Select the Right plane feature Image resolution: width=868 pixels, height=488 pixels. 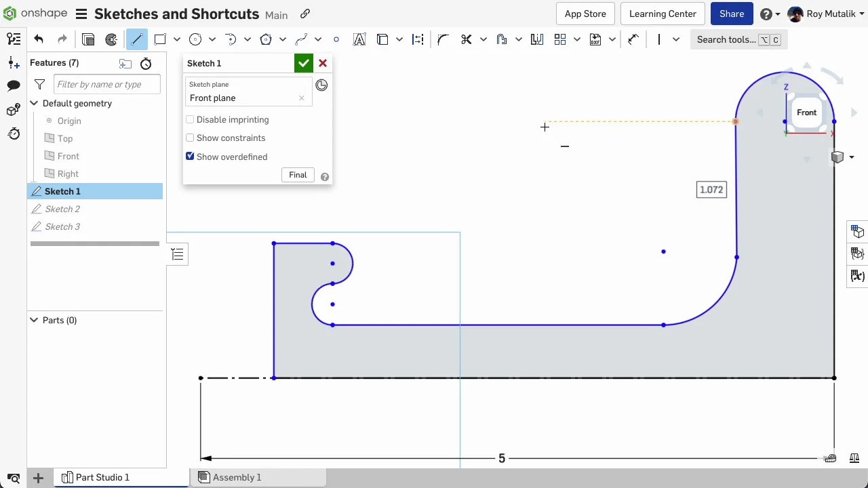[68, 174]
